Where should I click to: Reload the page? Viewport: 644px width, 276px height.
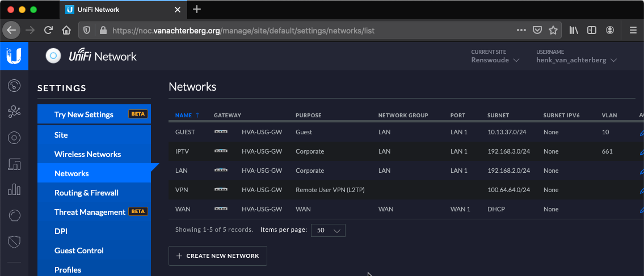[48, 30]
